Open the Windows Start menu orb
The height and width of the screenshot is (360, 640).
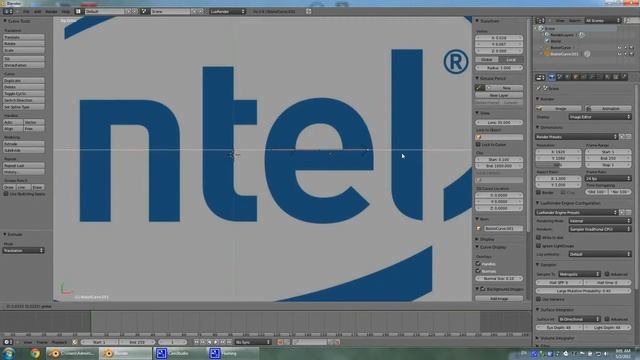click(x=9, y=353)
